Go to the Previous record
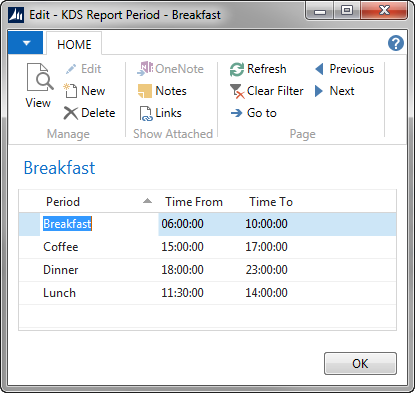This screenshot has width=415, height=393. (344, 69)
